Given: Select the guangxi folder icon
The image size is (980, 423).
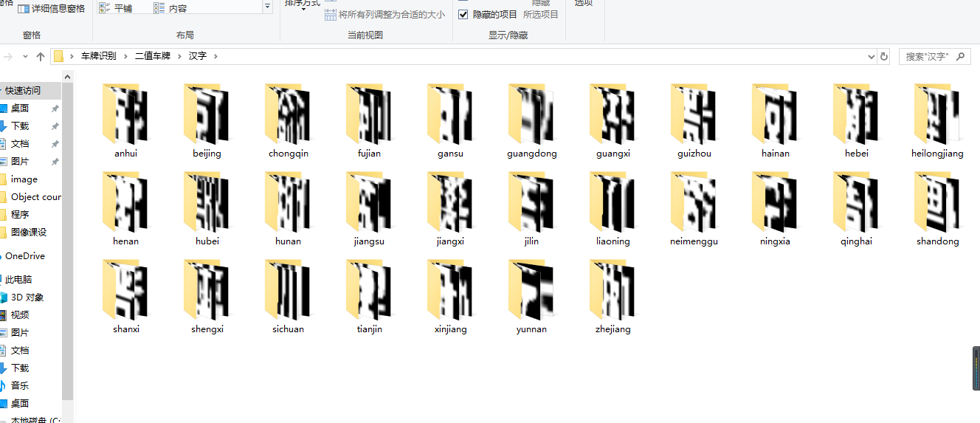Looking at the screenshot, I should (x=612, y=114).
